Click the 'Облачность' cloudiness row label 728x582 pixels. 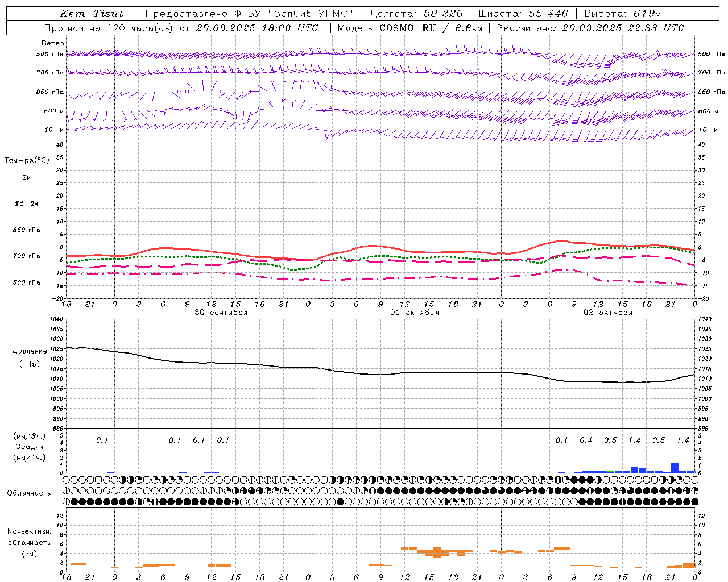(29, 493)
